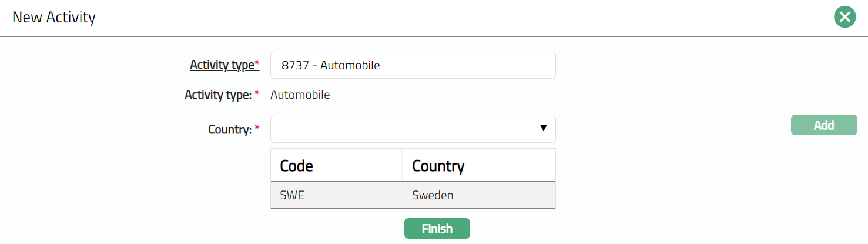Select the Sweden row entry

pos(433,195)
